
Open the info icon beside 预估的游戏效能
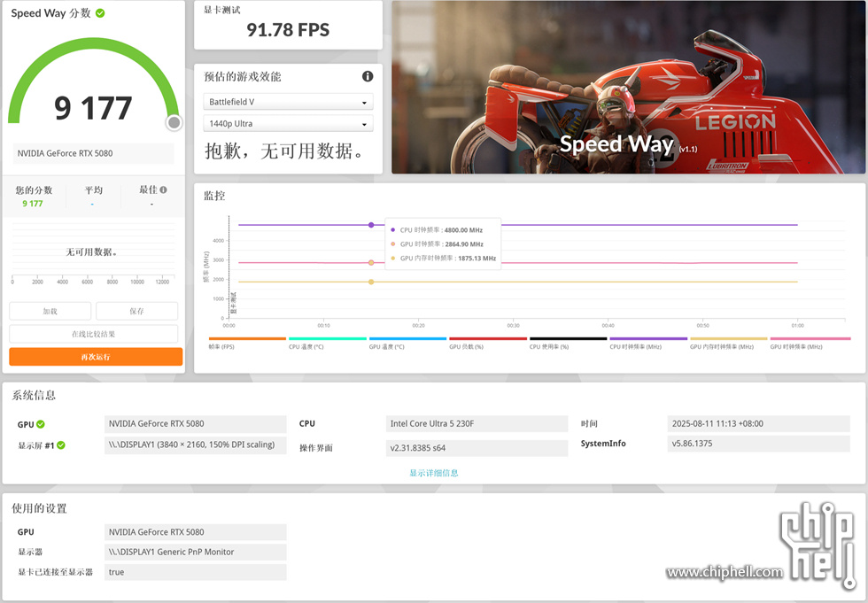368,76
